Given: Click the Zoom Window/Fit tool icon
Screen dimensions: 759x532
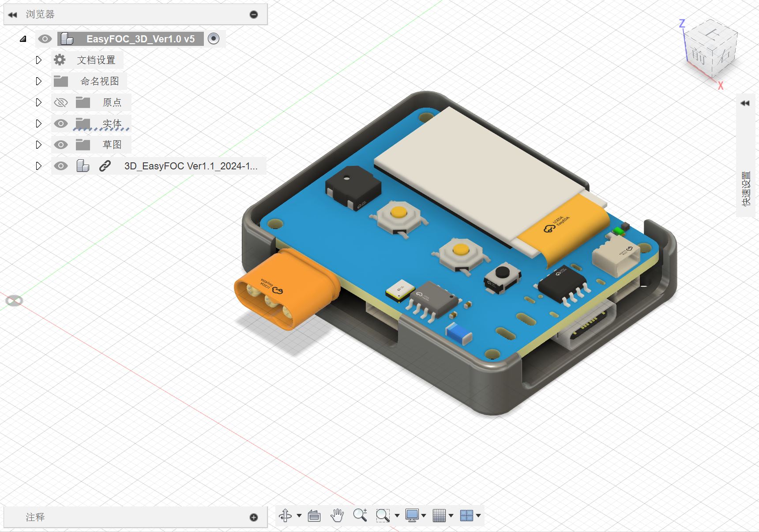Looking at the screenshot, I should [383, 515].
